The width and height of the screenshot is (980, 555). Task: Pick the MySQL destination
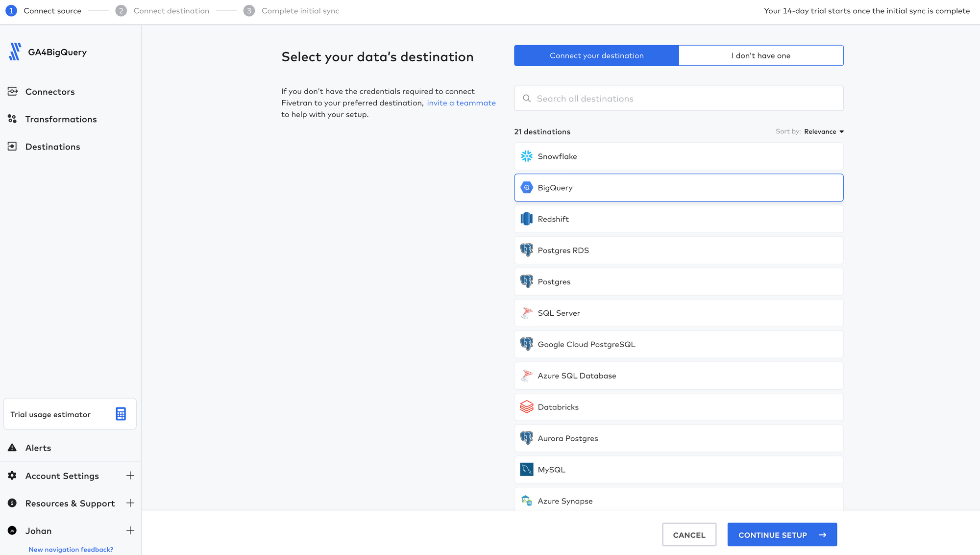pyautogui.click(x=679, y=470)
